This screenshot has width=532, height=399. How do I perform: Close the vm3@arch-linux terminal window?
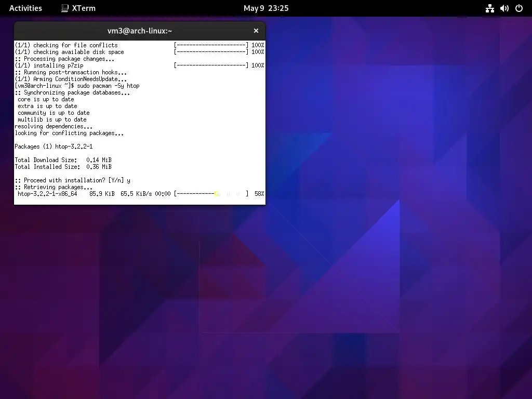click(256, 31)
